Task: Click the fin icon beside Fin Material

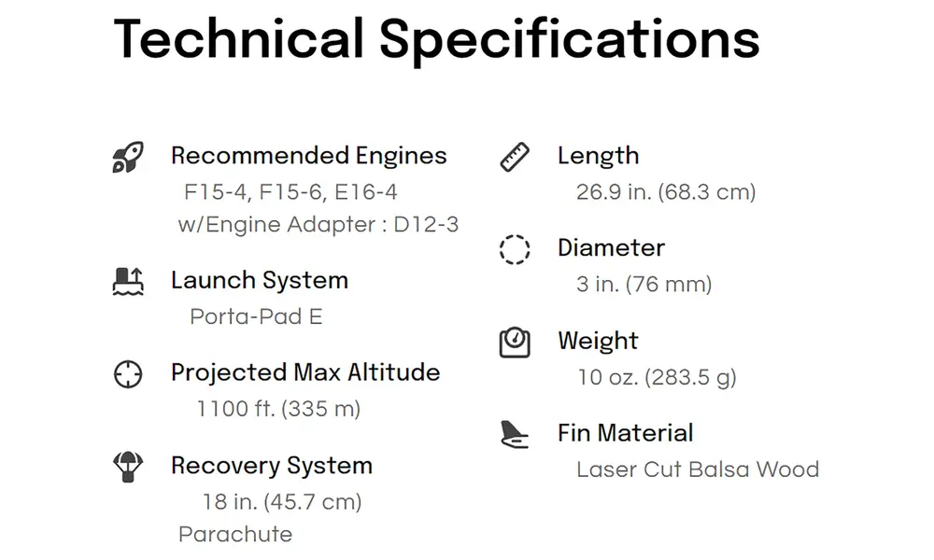Action: (515, 434)
